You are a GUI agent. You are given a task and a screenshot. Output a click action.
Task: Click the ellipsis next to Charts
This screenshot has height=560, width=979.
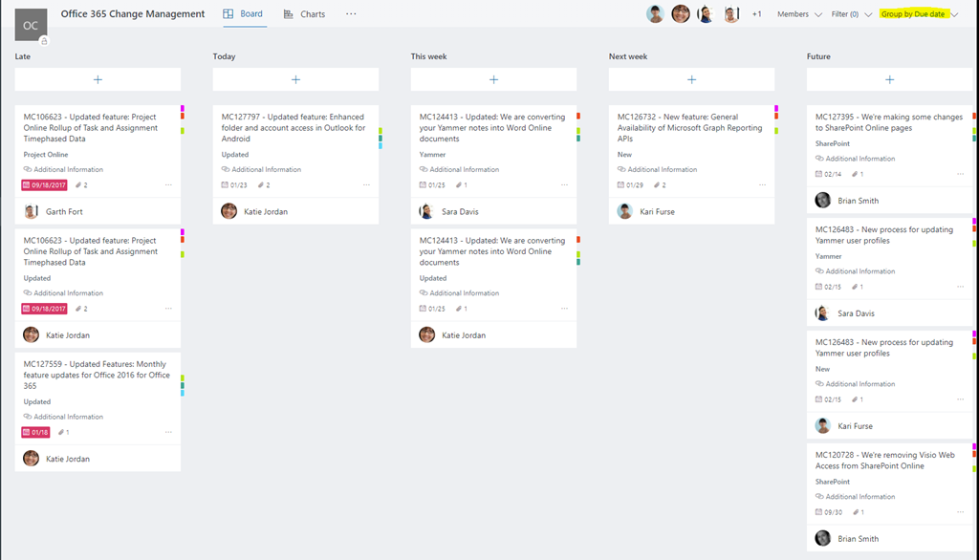click(x=351, y=14)
